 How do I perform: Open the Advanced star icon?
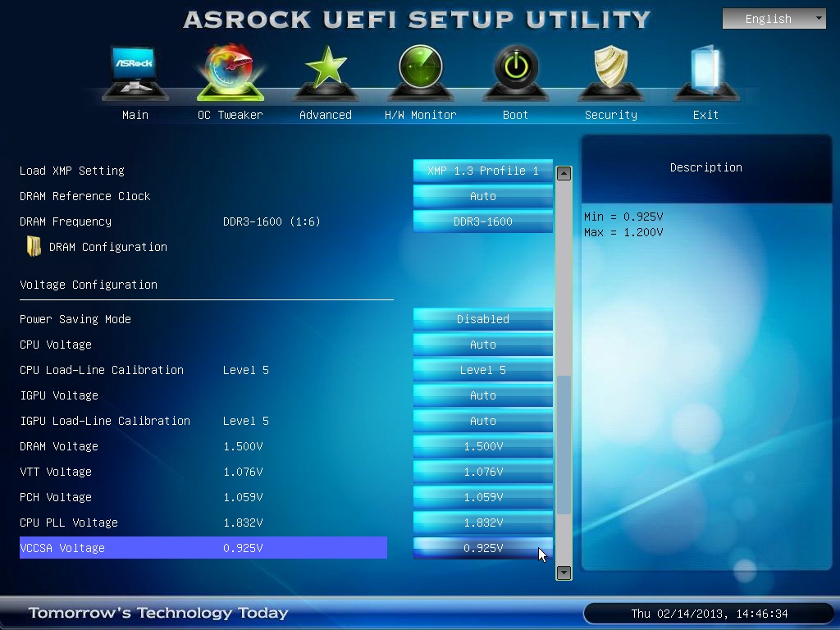click(326, 72)
